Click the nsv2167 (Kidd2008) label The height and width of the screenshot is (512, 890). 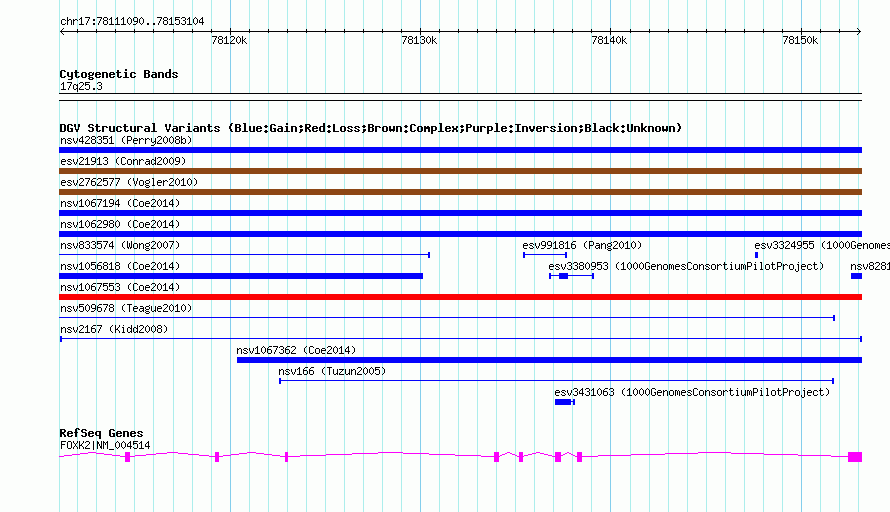point(114,329)
